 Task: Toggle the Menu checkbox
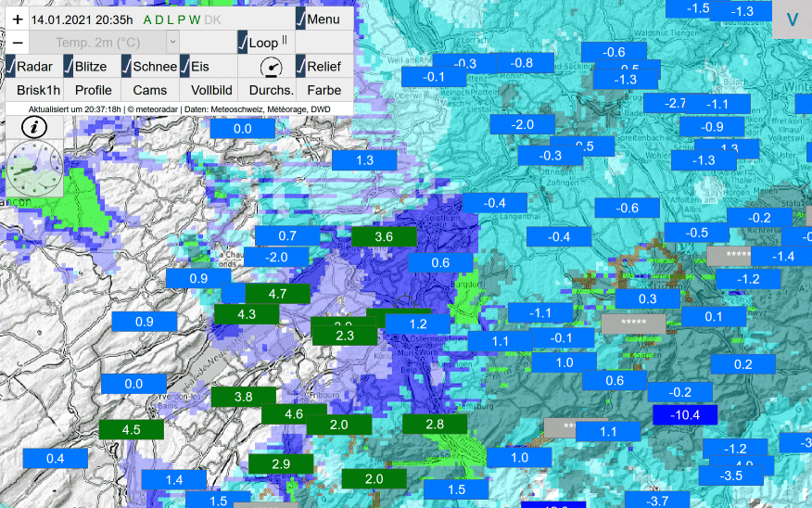coord(301,19)
